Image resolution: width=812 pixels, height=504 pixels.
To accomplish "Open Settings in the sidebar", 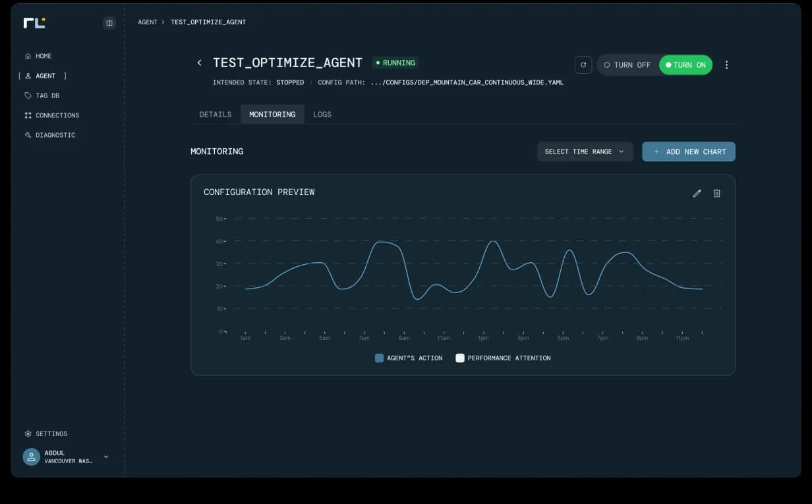I will (x=46, y=434).
